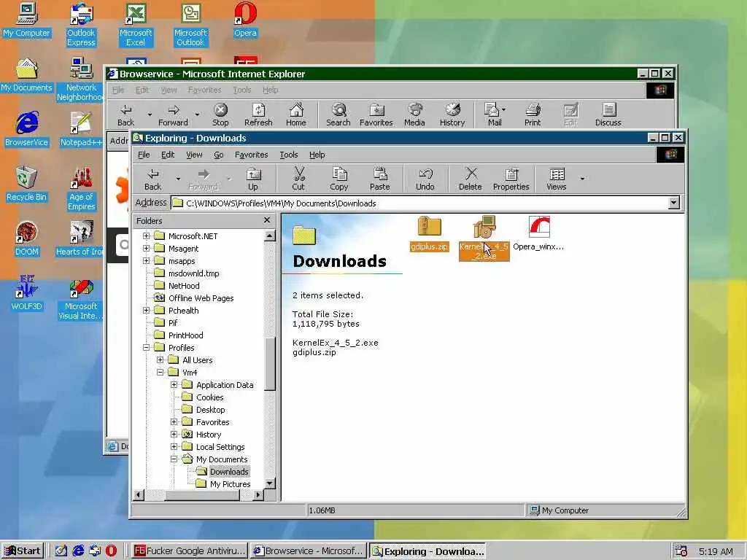
Task: Copy the selected files
Action: coord(339,179)
